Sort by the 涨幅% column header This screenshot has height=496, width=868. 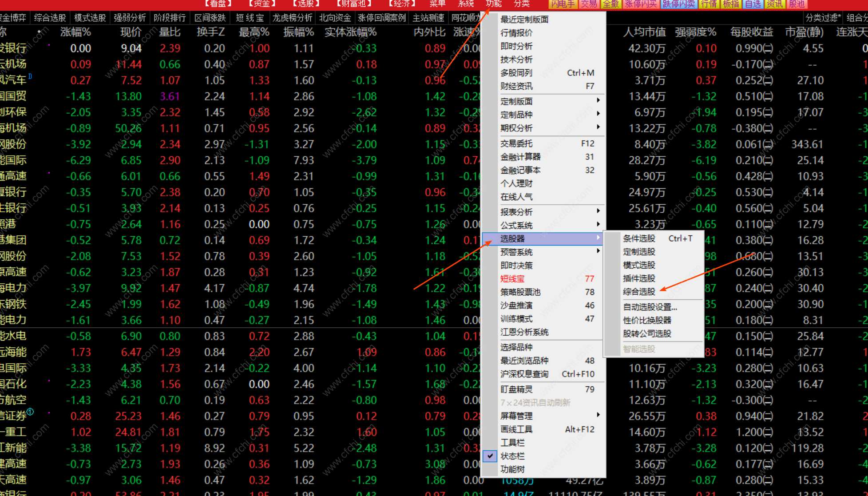pos(75,32)
